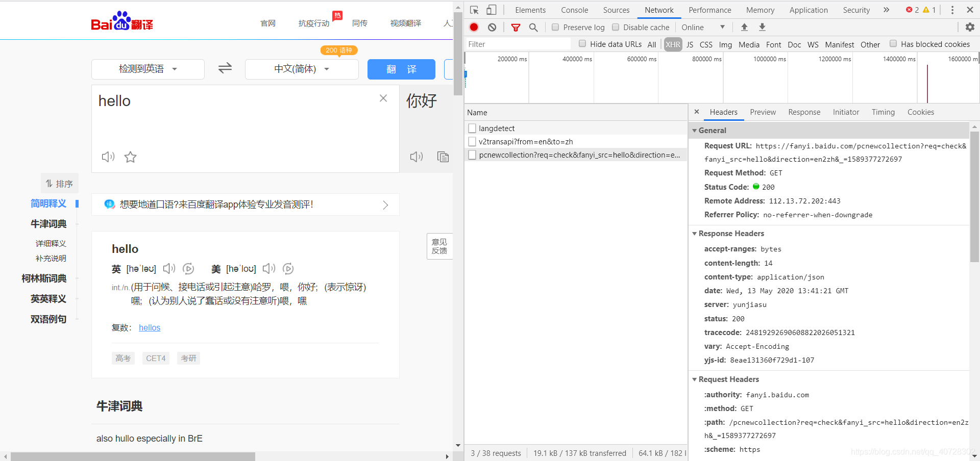
Task: Expand the app promo banner arrow
Action: pyautogui.click(x=385, y=204)
